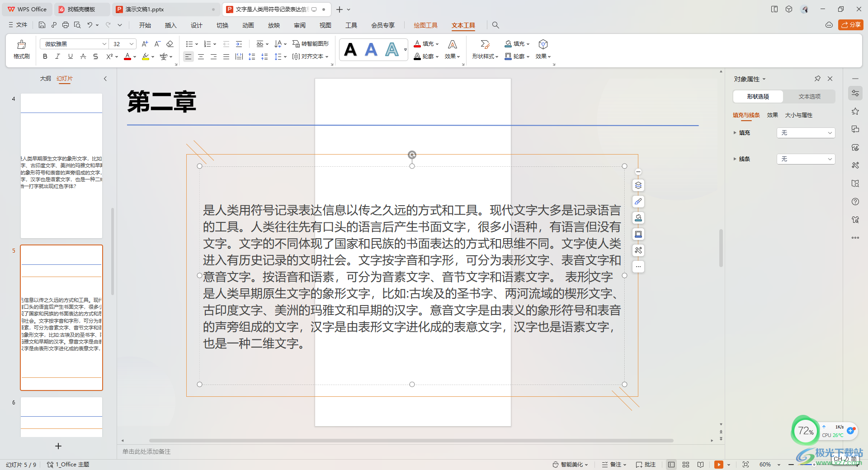Click the Format Painter (格式刷) tool
Screen dimensions: 868x470
22,50
